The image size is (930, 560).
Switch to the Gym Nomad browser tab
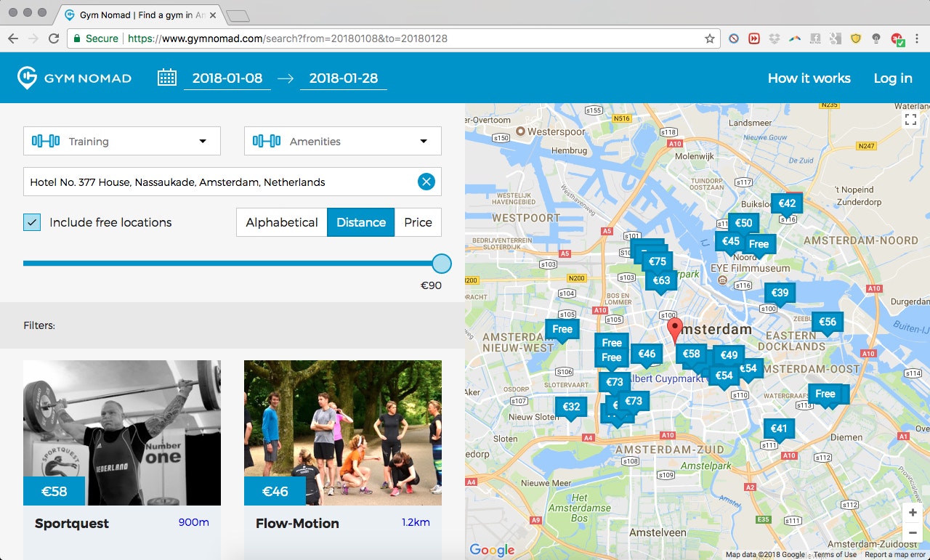point(139,15)
